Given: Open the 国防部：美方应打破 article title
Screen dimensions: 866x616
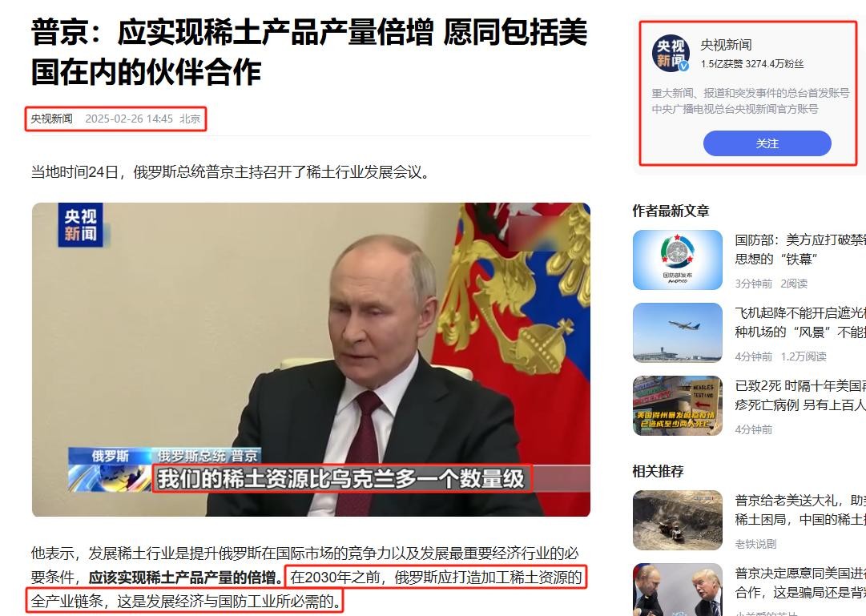Looking at the screenshot, I should [800, 249].
